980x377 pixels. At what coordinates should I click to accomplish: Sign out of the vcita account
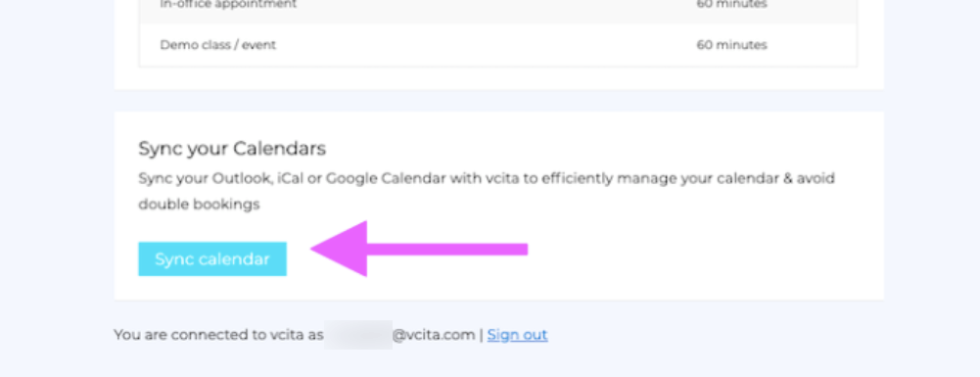click(x=518, y=335)
